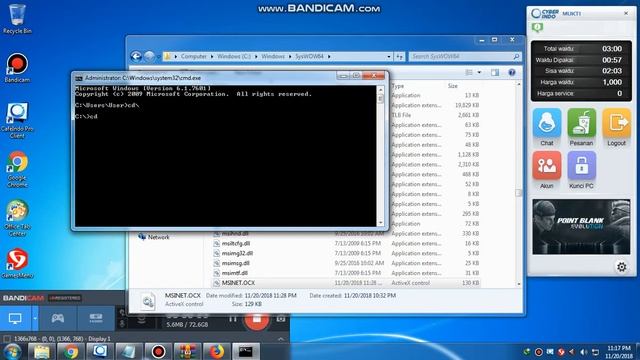Open Chrome from the taskbar
The height and width of the screenshot is (360, 640).
(x=71, y=351)
